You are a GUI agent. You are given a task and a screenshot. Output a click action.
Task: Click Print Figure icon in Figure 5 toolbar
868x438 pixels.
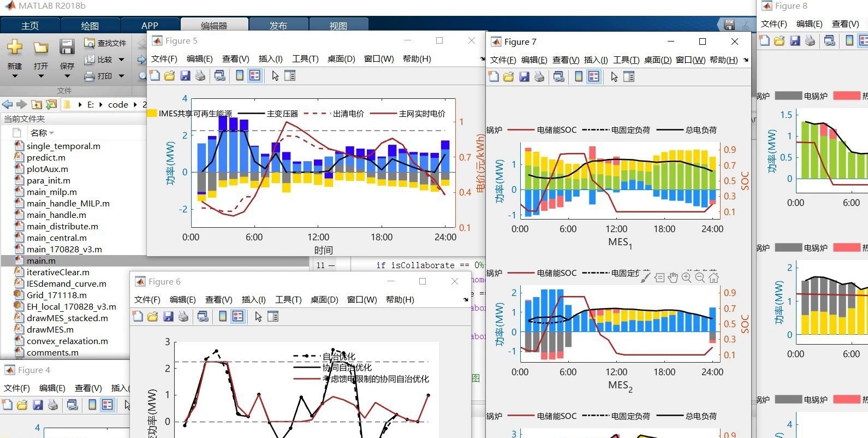(x=200, y=76)
